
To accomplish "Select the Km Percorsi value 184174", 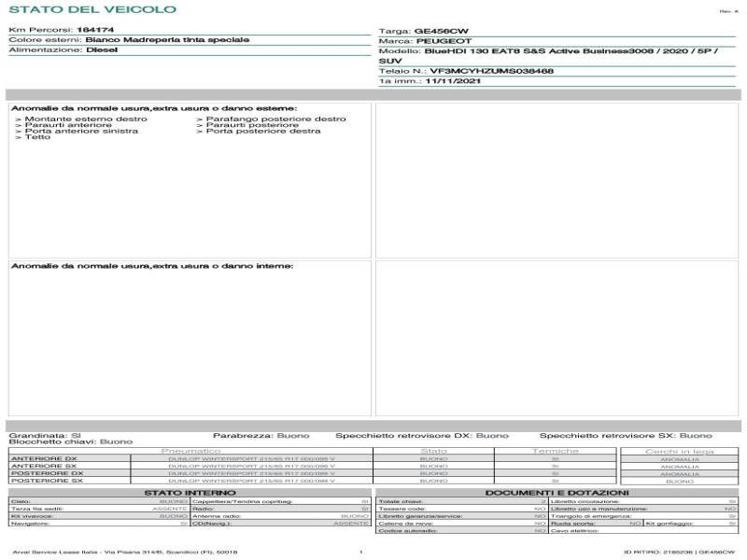I will 94,30.
